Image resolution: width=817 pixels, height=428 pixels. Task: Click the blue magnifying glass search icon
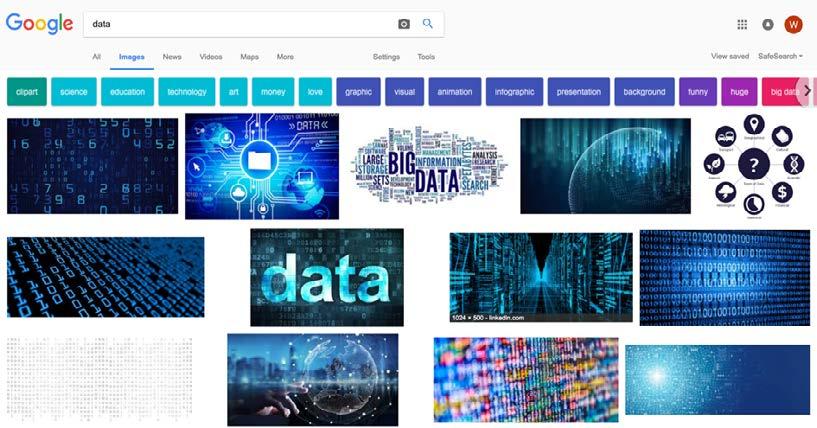click(x=428, y=23)
